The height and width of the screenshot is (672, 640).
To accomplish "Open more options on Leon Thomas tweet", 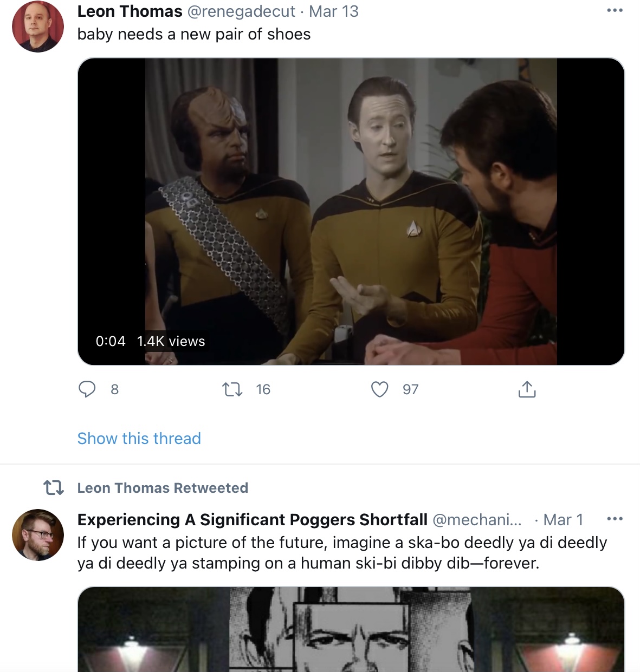I will click(x=615, y=10).
